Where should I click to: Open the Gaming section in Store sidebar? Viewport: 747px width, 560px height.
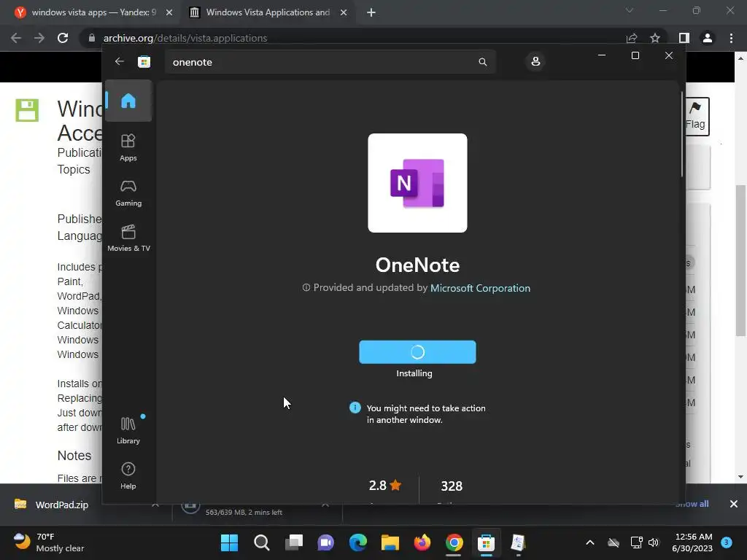[x=128, y=192]
